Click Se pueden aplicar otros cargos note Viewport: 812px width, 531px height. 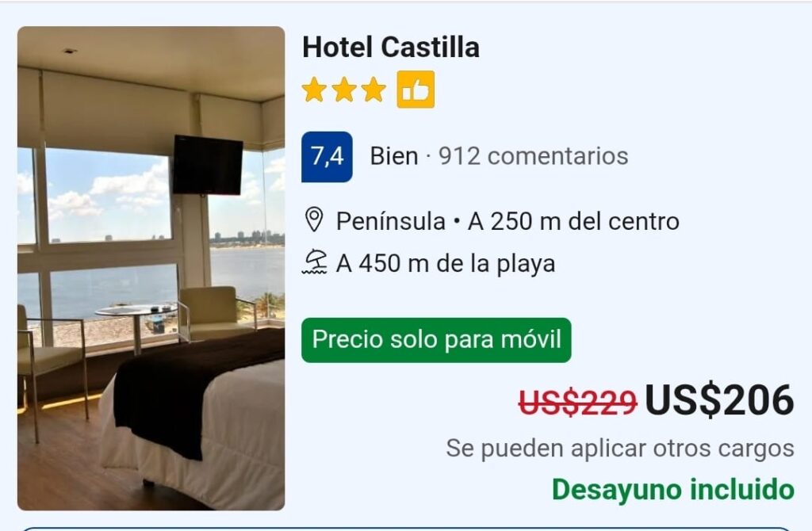tap(620, 449)
